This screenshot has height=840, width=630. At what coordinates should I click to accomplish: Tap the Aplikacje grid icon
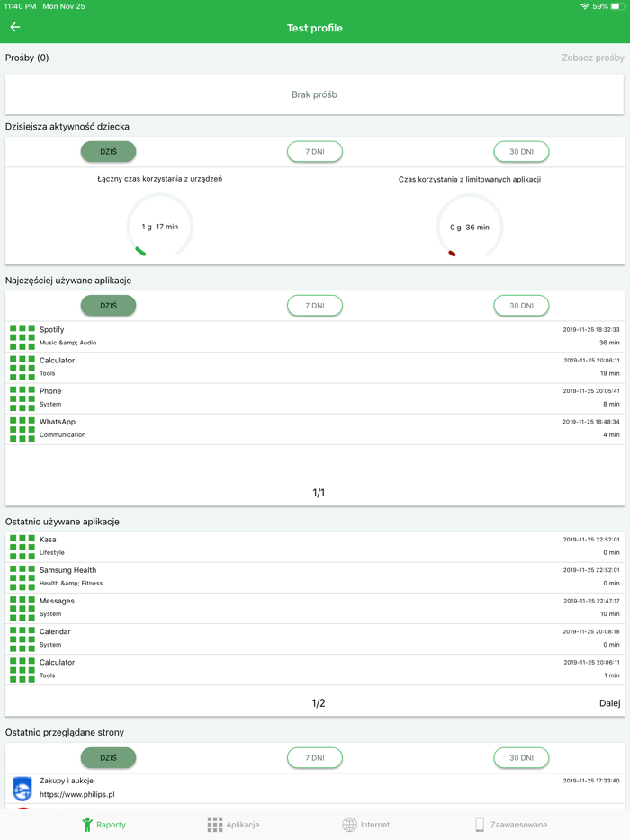(215, 825)
